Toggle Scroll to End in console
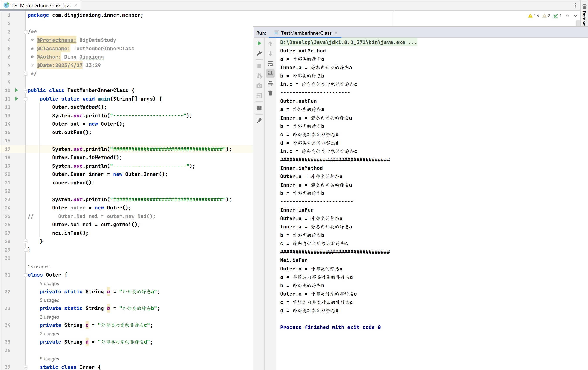This screenshot has height=370, width=588. coord(270,73)
